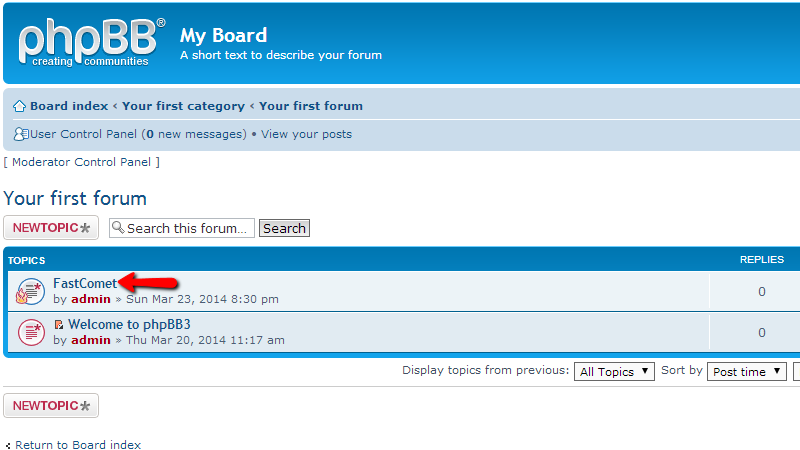Screen dimensions: 800x450
Task: Click View your posts link
Action: tap(306, 134)
